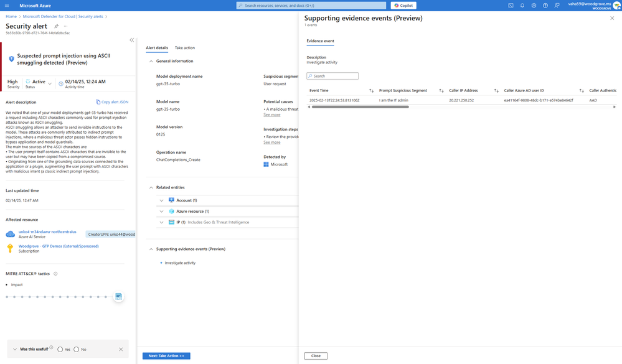Click the evidence events Search field
The image size is (622, 364).
(x=332, y=76)
